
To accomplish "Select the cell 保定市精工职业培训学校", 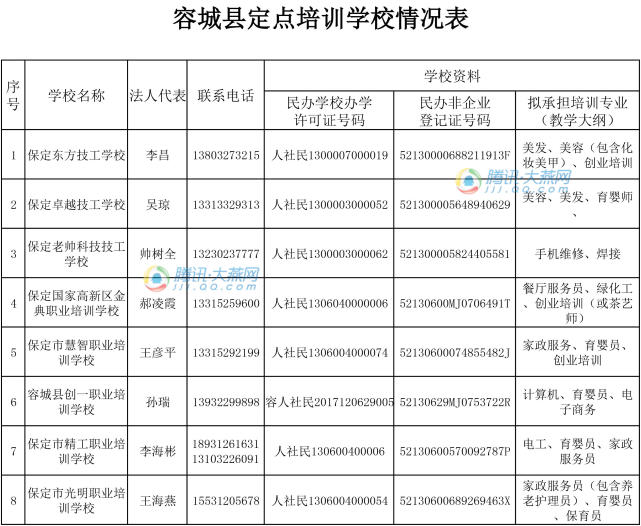I will pyautogui.click(x=76, y=451).
